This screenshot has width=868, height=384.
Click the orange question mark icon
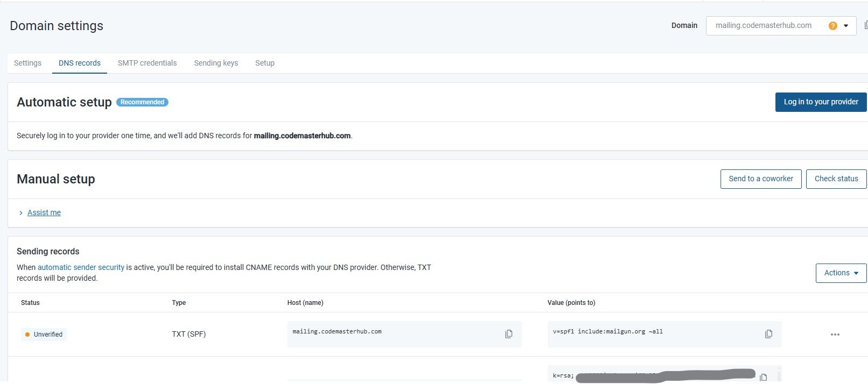(x=832, y=26)
